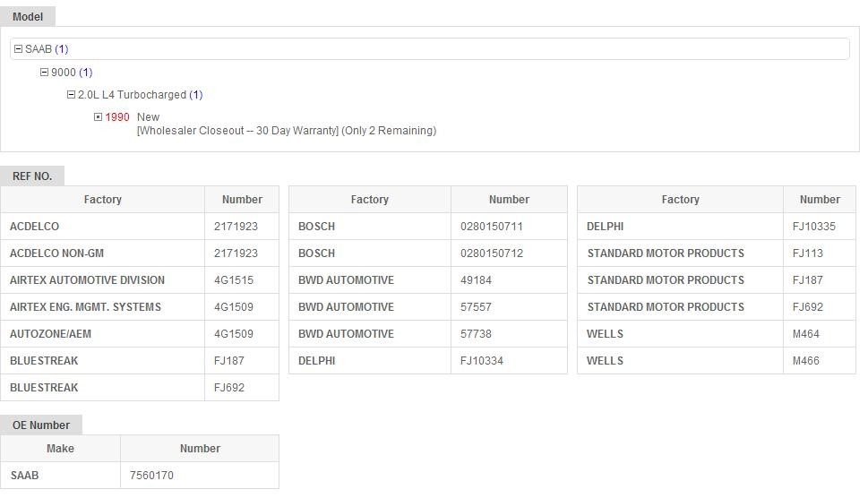Click DELPHI number FJ10335

coord(813,227)
